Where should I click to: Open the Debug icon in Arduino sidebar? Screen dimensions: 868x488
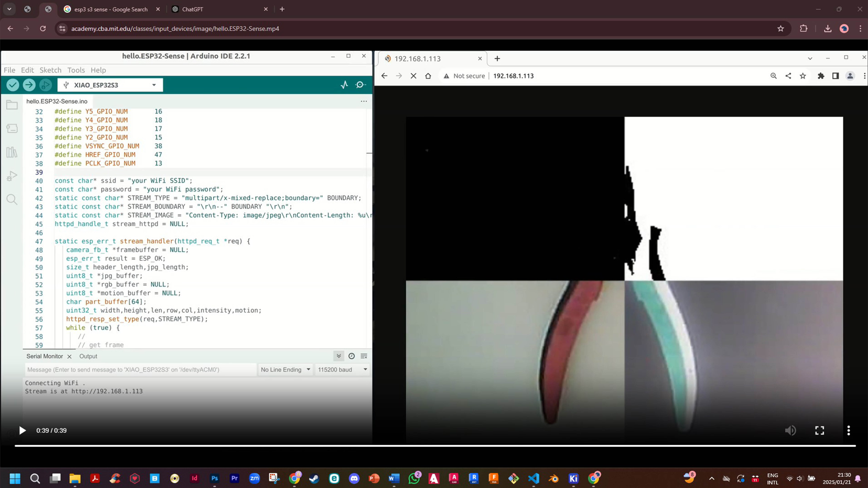click(12, 176)
